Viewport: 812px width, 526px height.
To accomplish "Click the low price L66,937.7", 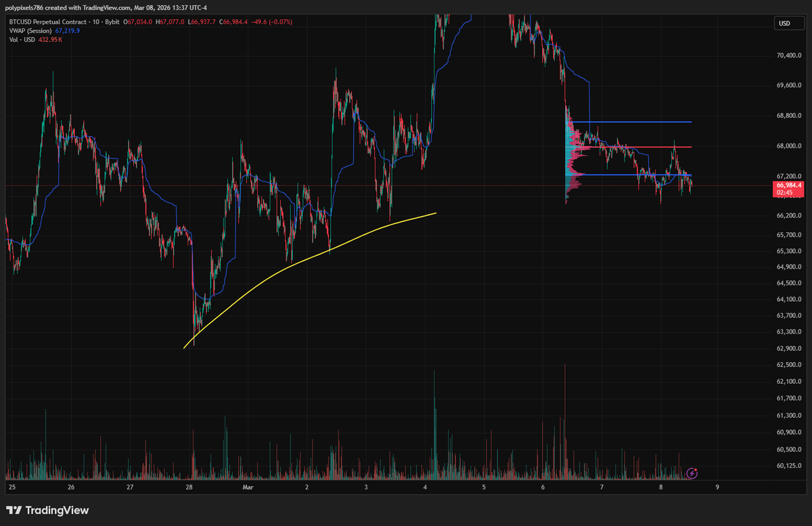I will click(x=201, y=21).
